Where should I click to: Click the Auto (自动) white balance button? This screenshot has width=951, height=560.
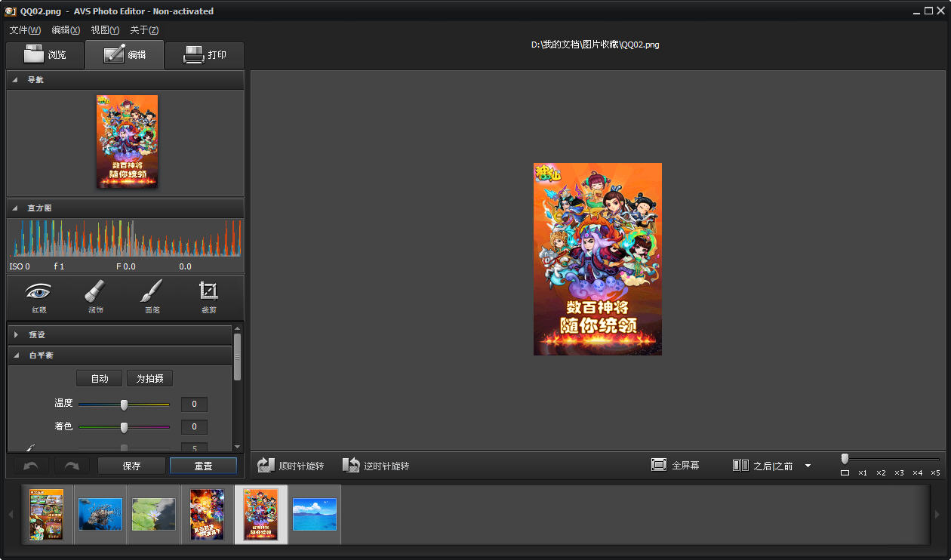[x=99, y=378]
